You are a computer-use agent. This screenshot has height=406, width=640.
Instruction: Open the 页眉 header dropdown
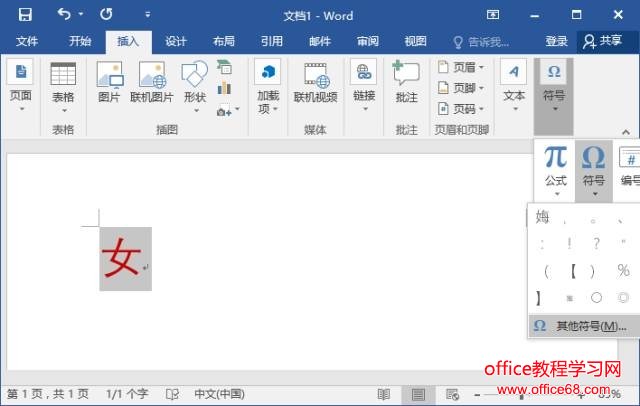pyautogui.click(x=461, y=67)
